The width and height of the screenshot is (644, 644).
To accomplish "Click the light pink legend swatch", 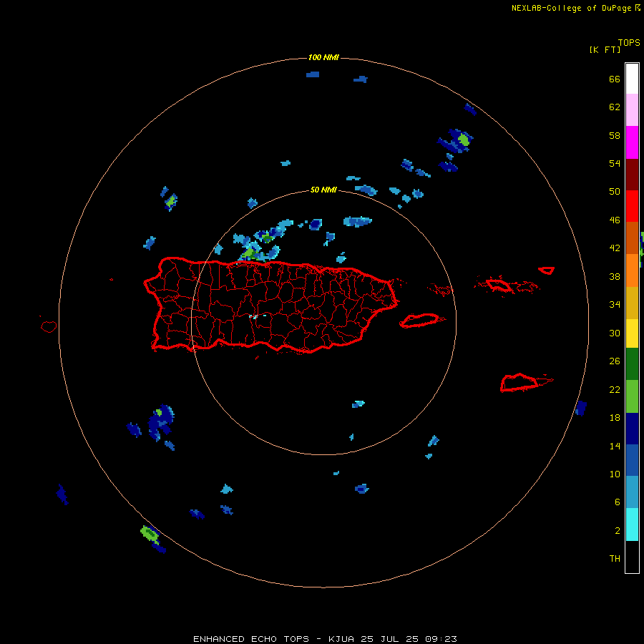I will [x=632, y=110].
